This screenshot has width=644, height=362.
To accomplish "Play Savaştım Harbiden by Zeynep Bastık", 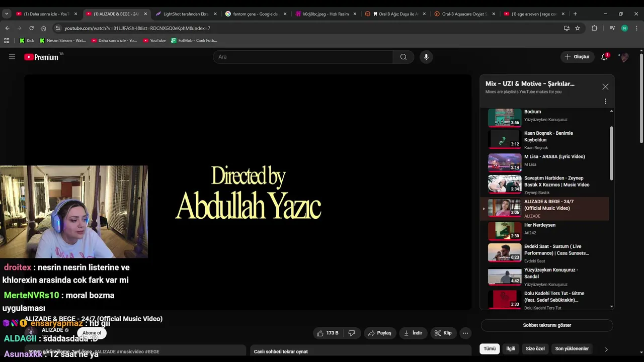I will tap(544, 185).
